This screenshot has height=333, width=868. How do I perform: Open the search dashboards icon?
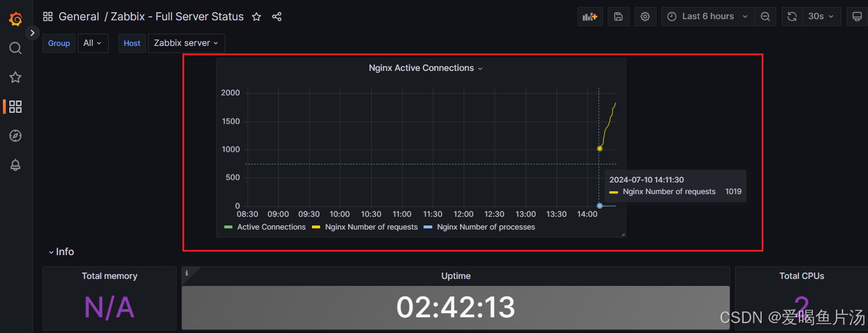(x=16, y=48)
